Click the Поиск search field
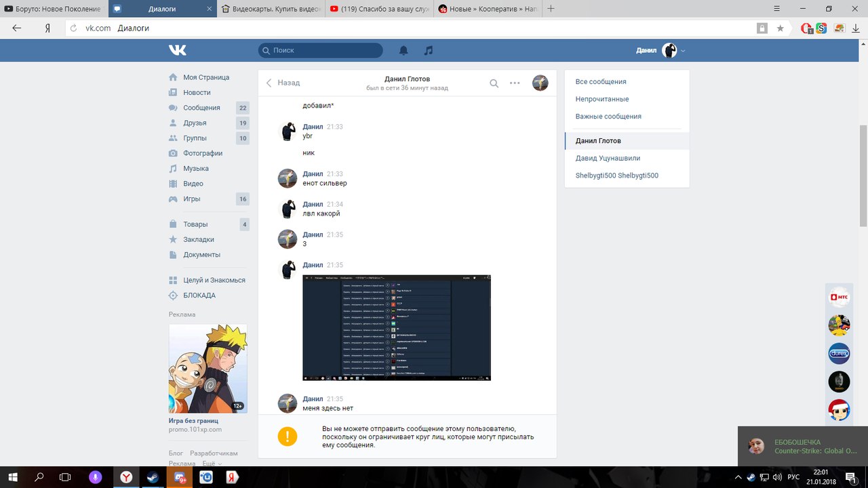The image size is (868, 488). pos(320,50)
